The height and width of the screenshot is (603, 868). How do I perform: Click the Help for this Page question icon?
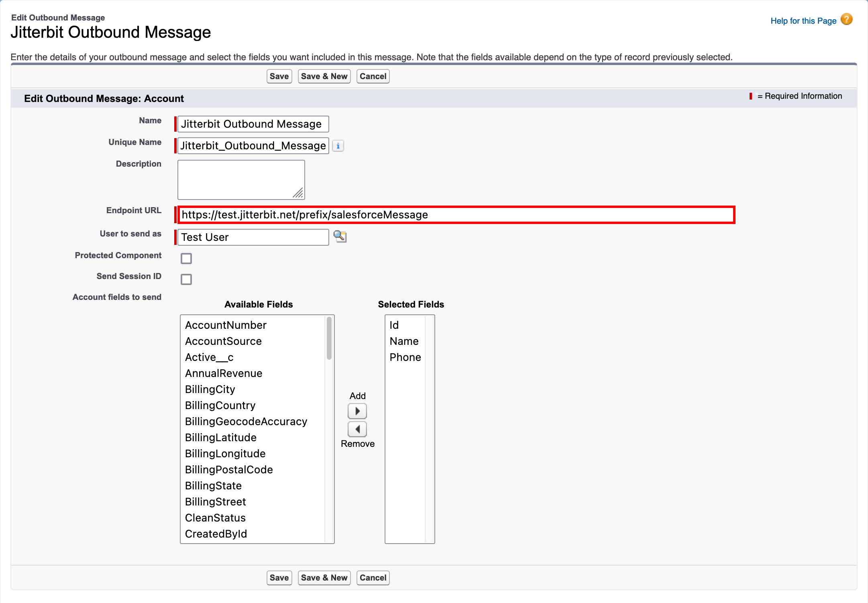point(846,19)
